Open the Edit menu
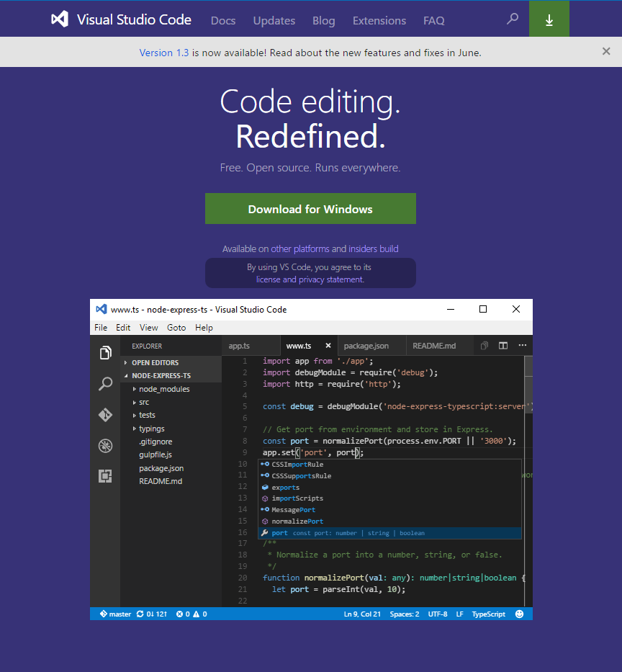 click(123, 328)
